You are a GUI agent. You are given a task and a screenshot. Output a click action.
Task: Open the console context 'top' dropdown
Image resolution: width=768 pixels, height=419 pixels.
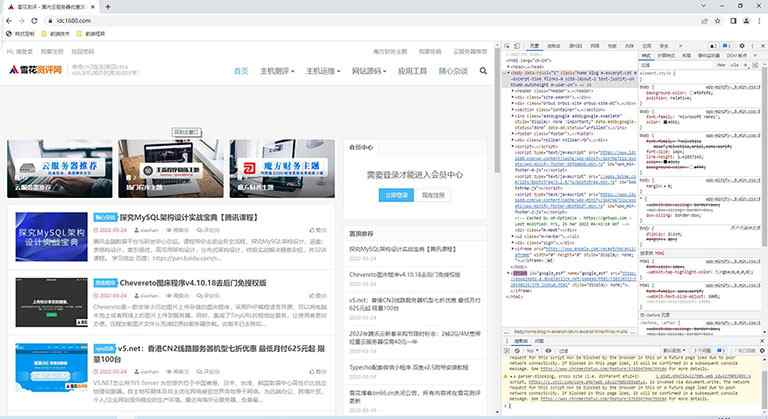[x=532, y=350]
